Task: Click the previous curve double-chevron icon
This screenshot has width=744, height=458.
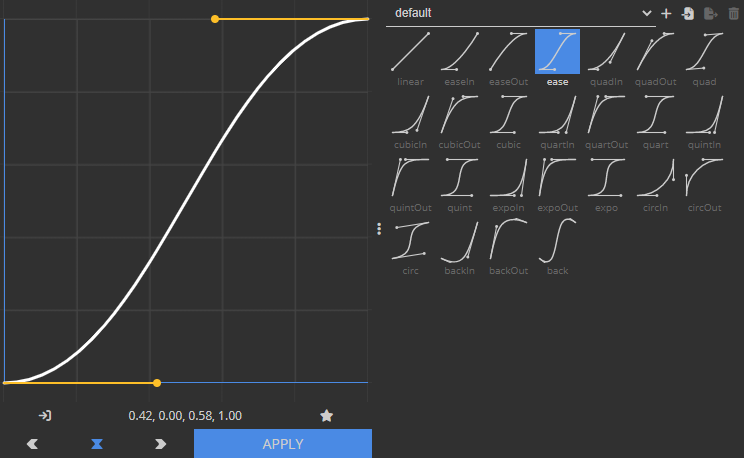Action: 32,444
